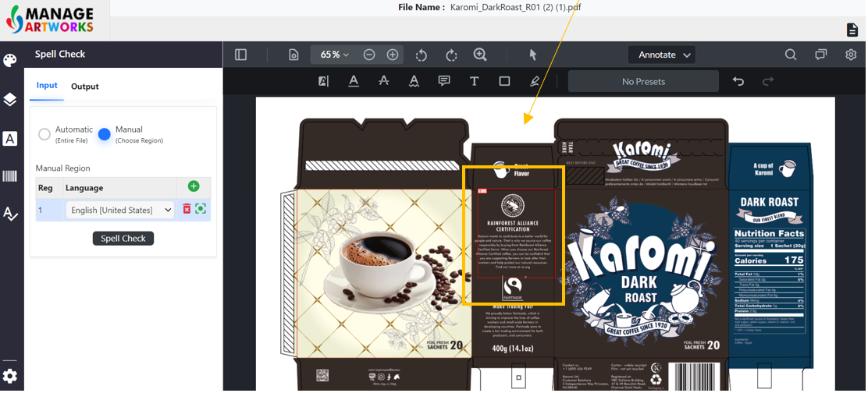
Task: Click the Nutrition Facts panel on the artwork
Action: click(770, 281)
